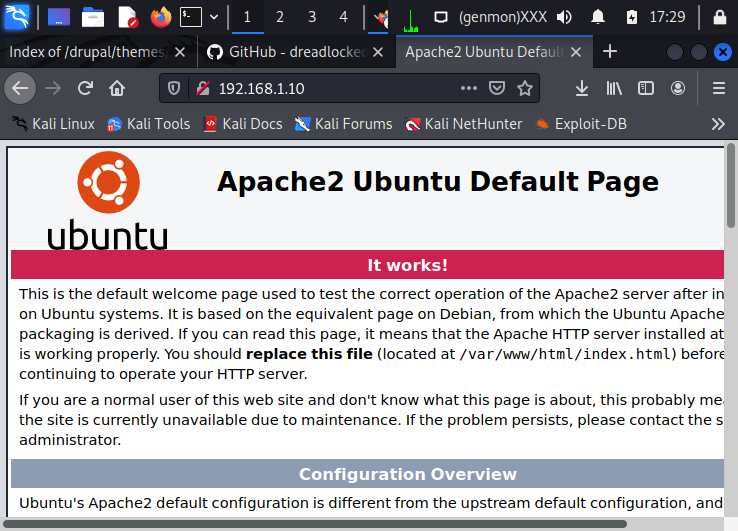Select the Firefox window button in the taskbar
The height and width of the screenshot is (531, 738).
pyautogui.click(x=378, y=18)
